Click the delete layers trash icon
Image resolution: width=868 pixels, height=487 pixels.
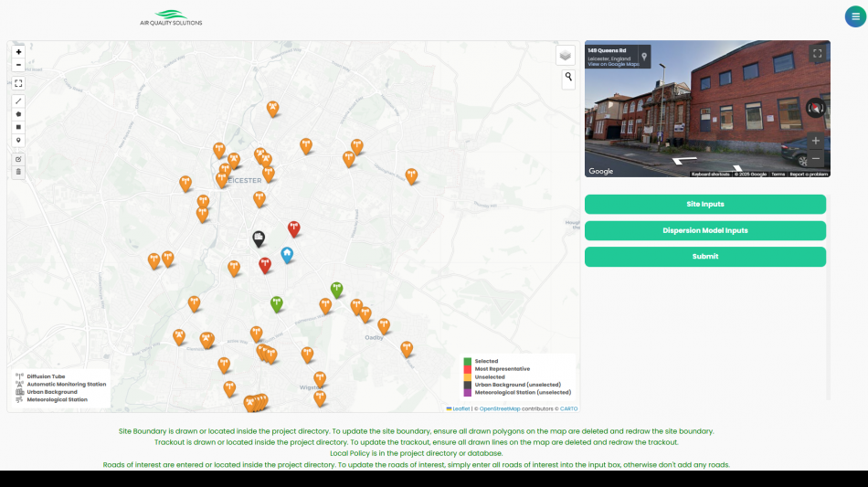tap(18, 172)
